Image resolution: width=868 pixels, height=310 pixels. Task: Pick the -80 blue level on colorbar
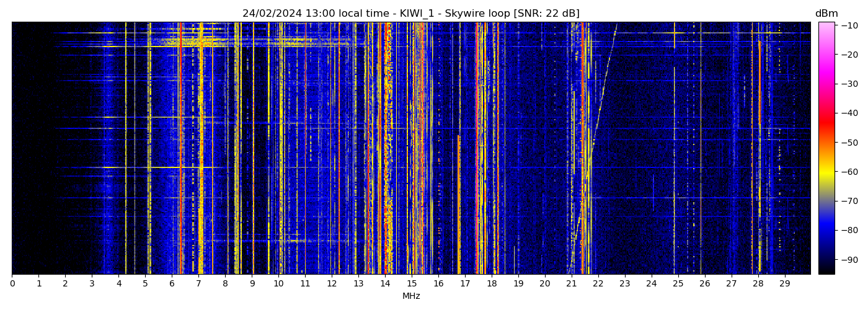(826, 230)
